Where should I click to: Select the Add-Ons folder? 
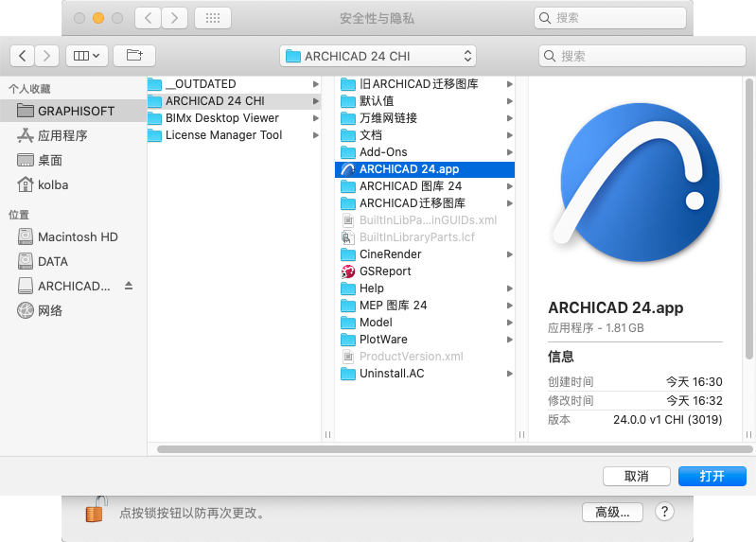[425, 152]
